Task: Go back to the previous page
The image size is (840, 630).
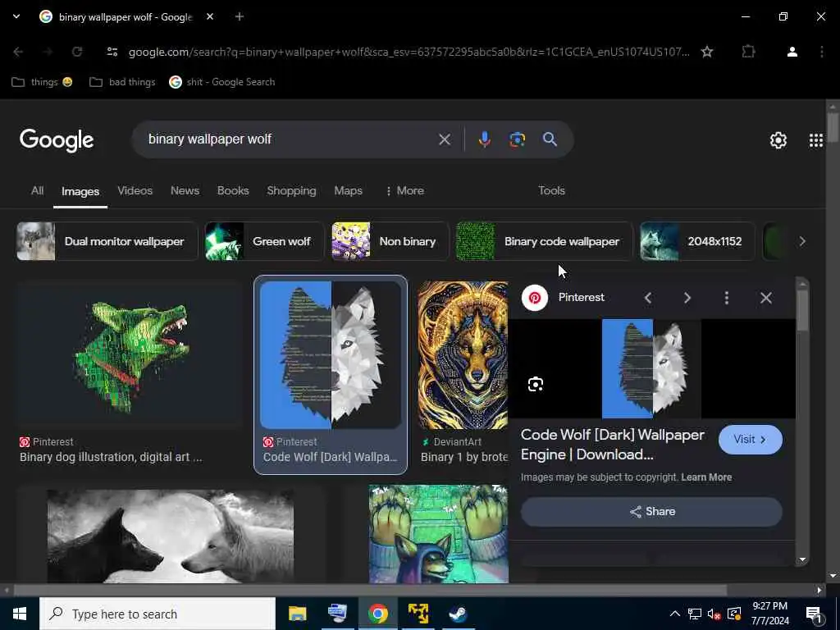Action: click(x=18, y=52)
